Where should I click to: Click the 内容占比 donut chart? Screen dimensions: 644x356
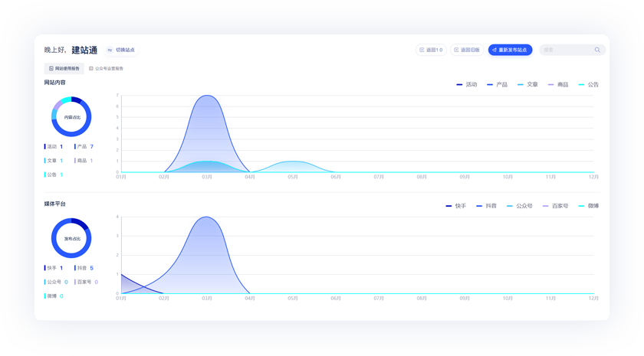tap(71, 117)
